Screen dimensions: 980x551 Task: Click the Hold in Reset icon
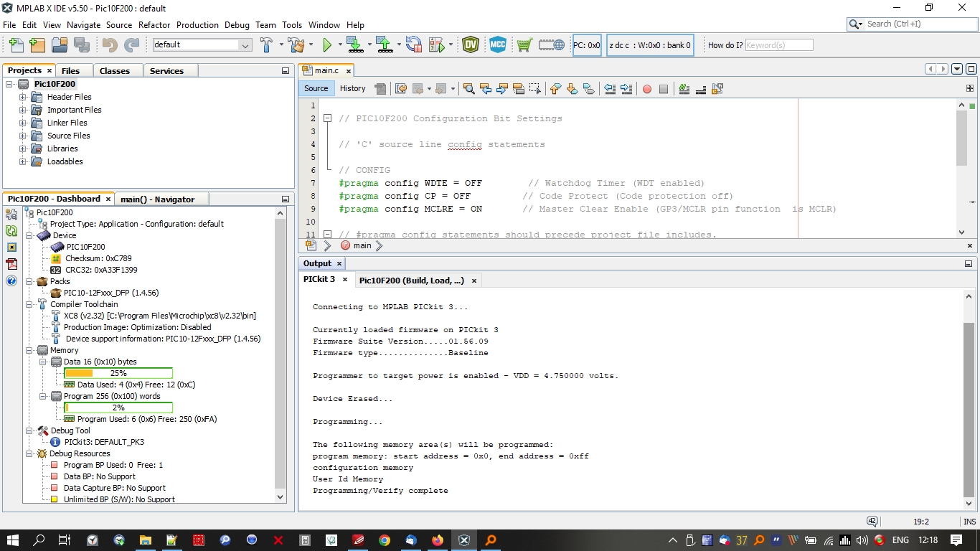pos(414,44)
